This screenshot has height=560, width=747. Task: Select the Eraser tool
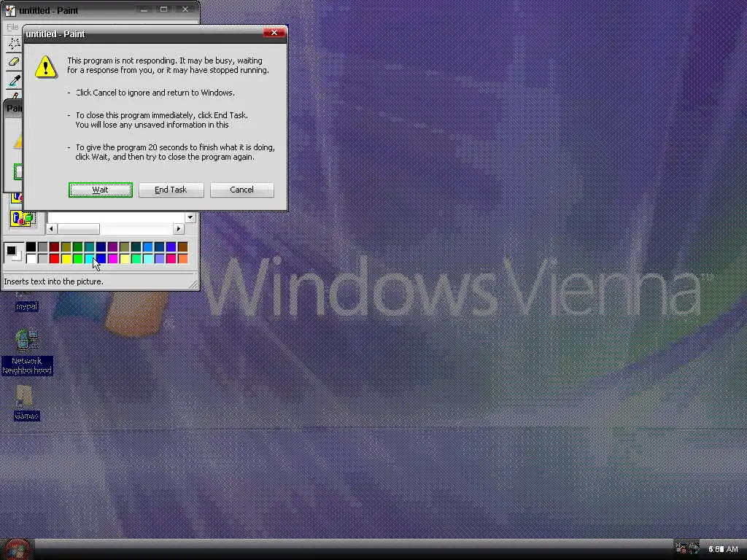pyautogui.click(x=14, y=62)
